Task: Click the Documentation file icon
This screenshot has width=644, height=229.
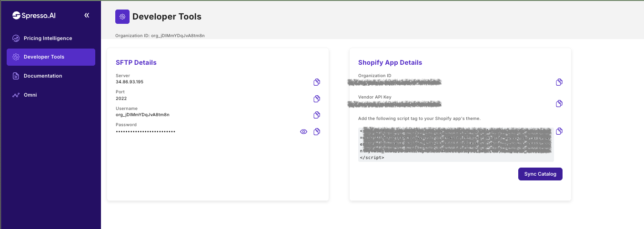Action: click(16, 76)
